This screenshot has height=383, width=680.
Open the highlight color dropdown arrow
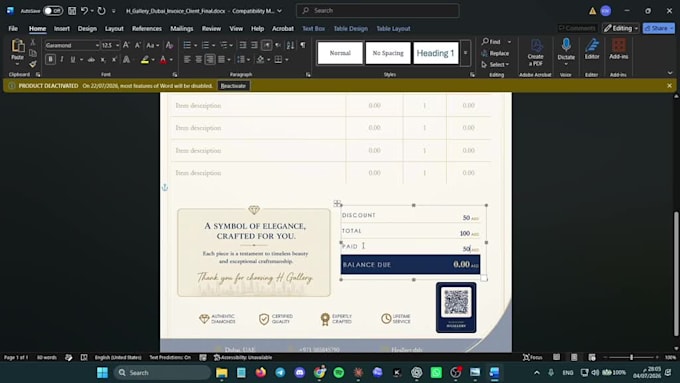coord(153,59)
